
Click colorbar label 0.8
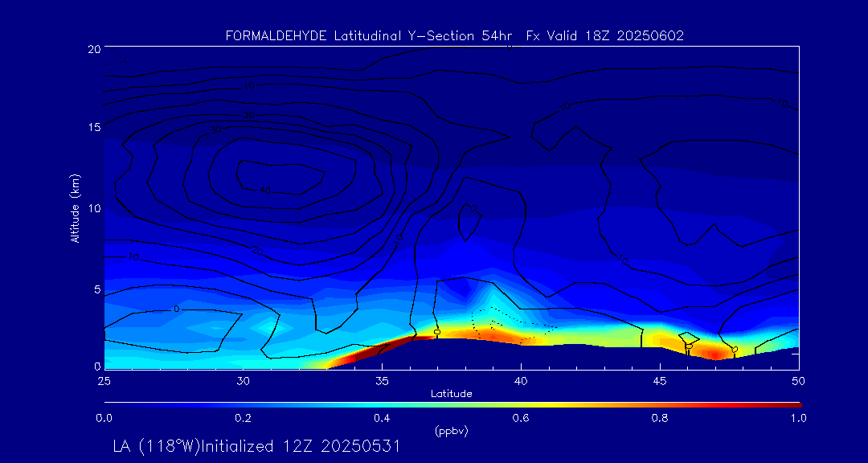point(660,418)
